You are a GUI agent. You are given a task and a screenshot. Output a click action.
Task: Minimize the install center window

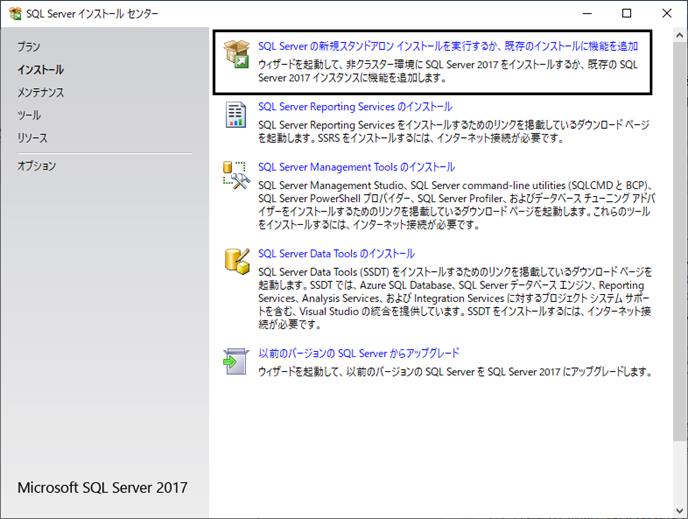pyautogui.click(x=587, y=13)
